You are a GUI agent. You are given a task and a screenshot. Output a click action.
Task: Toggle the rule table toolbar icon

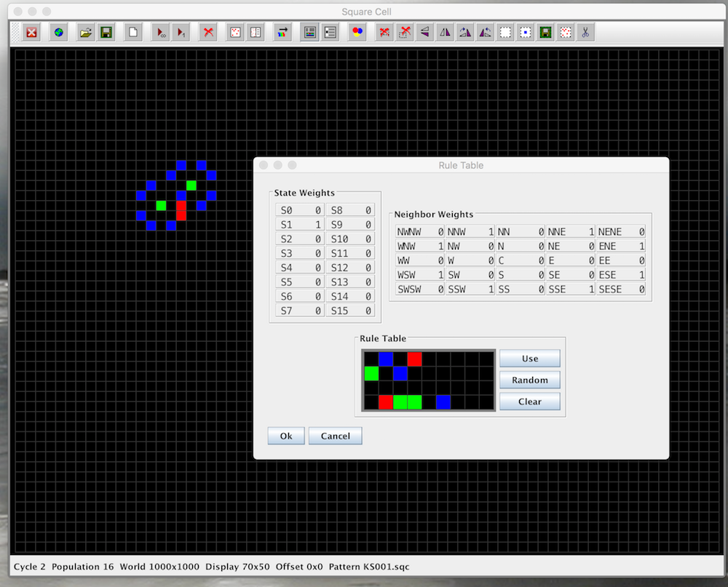coord(309,33)
